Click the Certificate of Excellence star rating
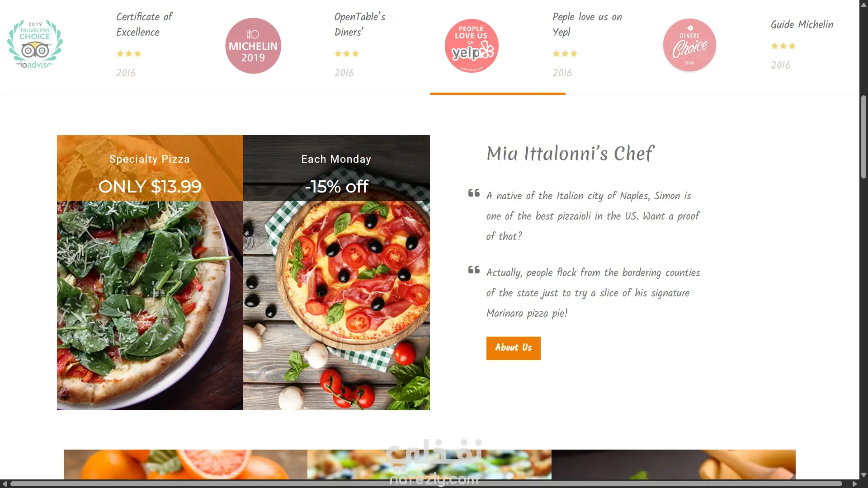Viewport: 868px width, 488px height. tap(129, 54)
